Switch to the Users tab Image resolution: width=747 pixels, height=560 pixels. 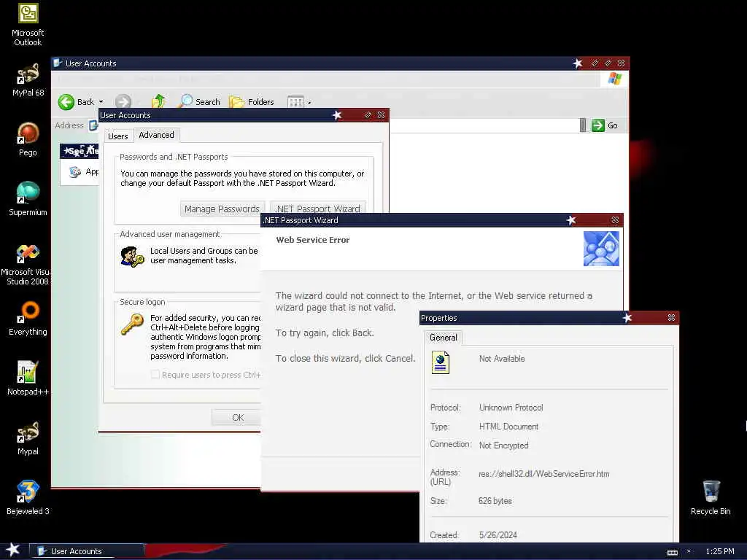point(117,136)
